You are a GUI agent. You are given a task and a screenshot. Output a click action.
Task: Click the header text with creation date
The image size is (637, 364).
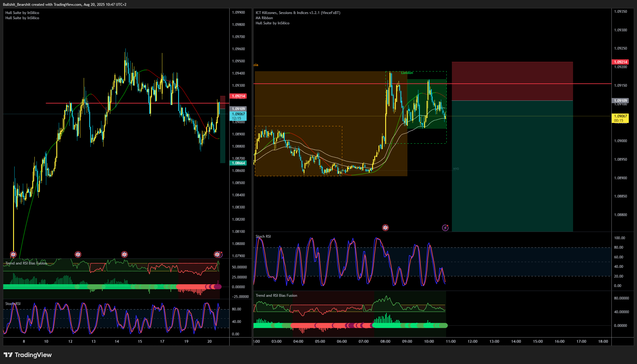65,5
